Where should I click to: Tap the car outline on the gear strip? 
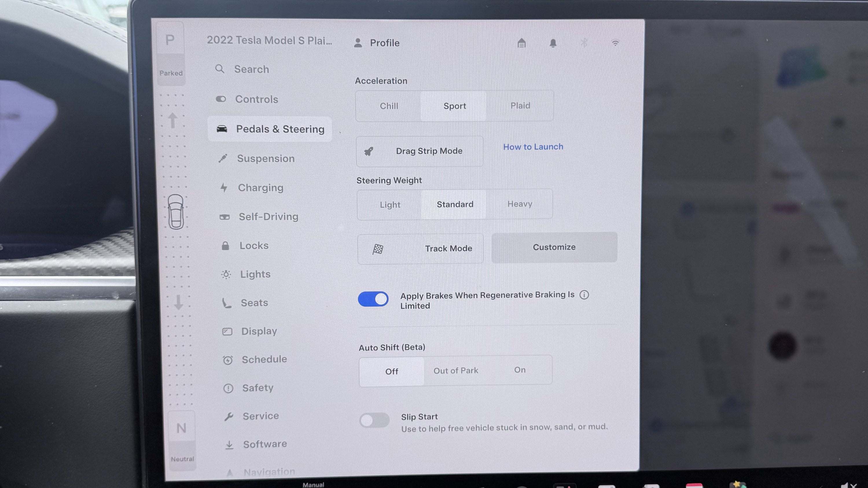point(176,212)
